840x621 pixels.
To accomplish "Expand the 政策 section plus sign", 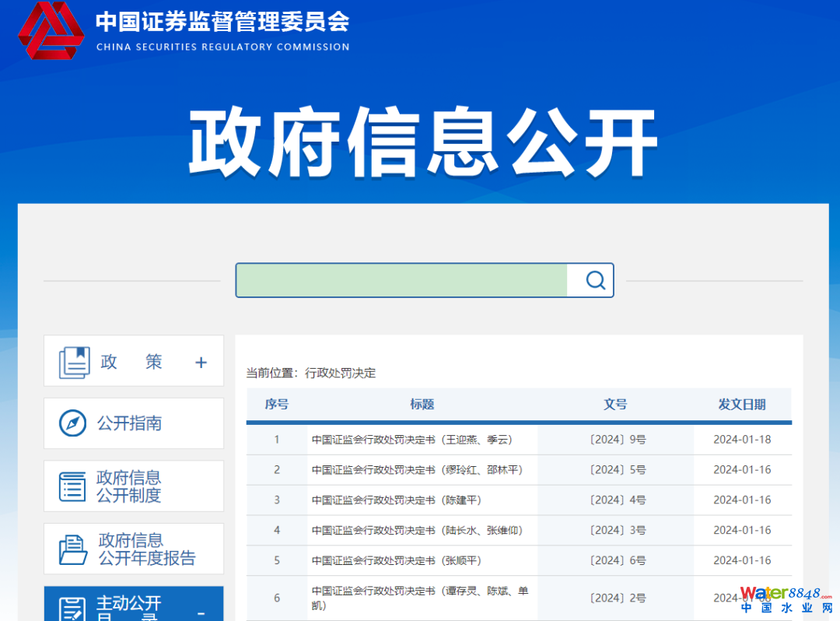I will [201, 362].
